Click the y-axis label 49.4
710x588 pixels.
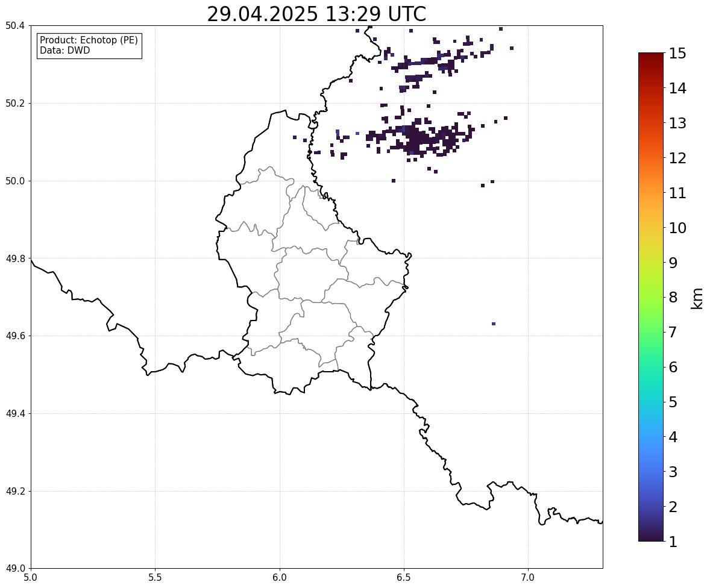14,413
